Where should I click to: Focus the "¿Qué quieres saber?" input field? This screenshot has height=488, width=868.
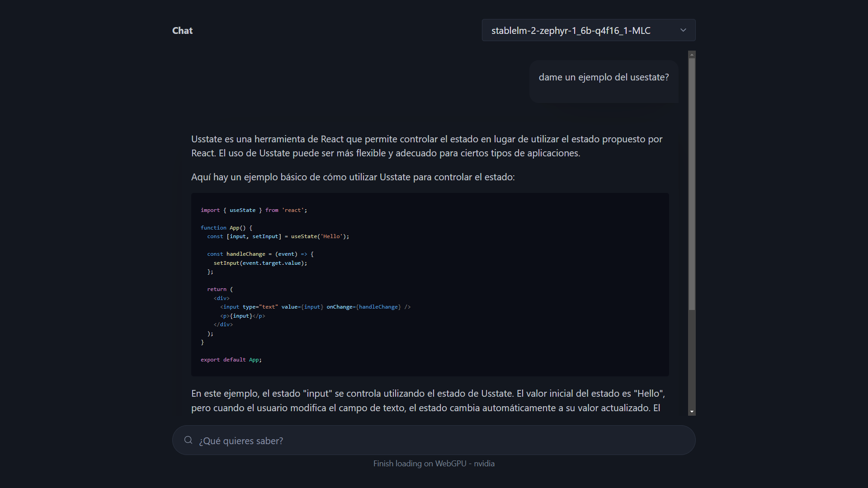pyautogui.click(x=434, y=440)
